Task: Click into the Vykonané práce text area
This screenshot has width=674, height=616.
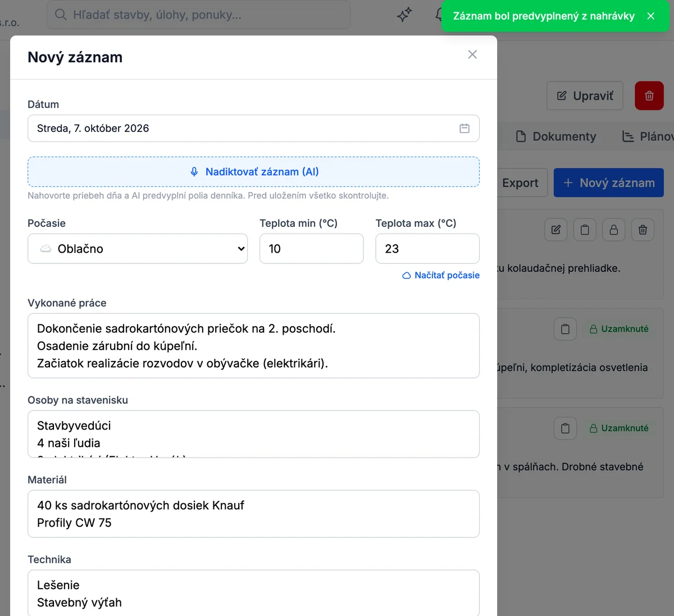Action: pyautogui.click(x=253, y=346)
